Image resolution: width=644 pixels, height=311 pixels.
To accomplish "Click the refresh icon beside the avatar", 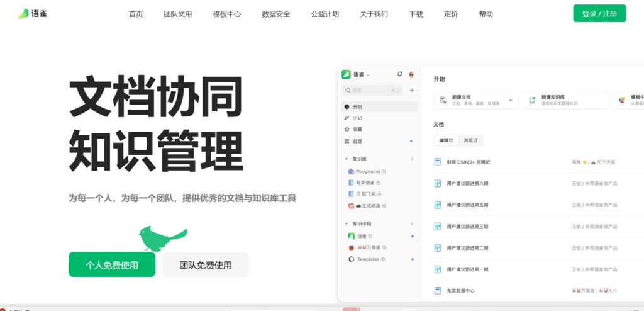I will tap(399, 74).
